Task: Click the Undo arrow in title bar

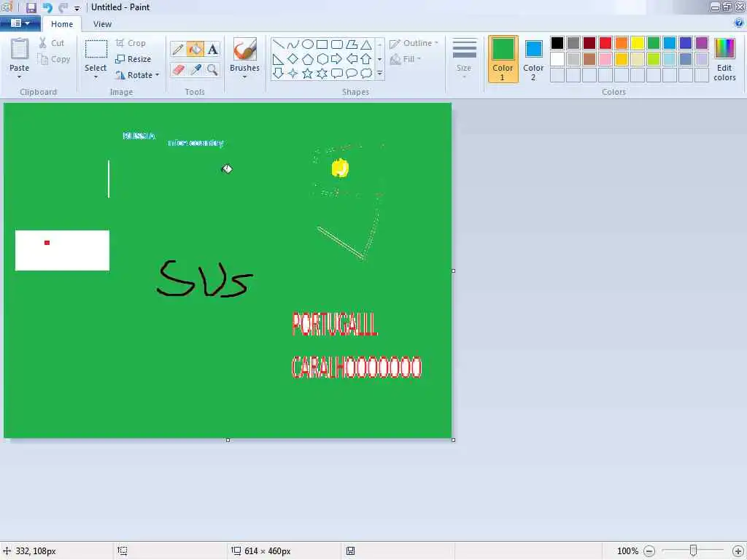Action: pyautogui.click(x=47, y=7)
